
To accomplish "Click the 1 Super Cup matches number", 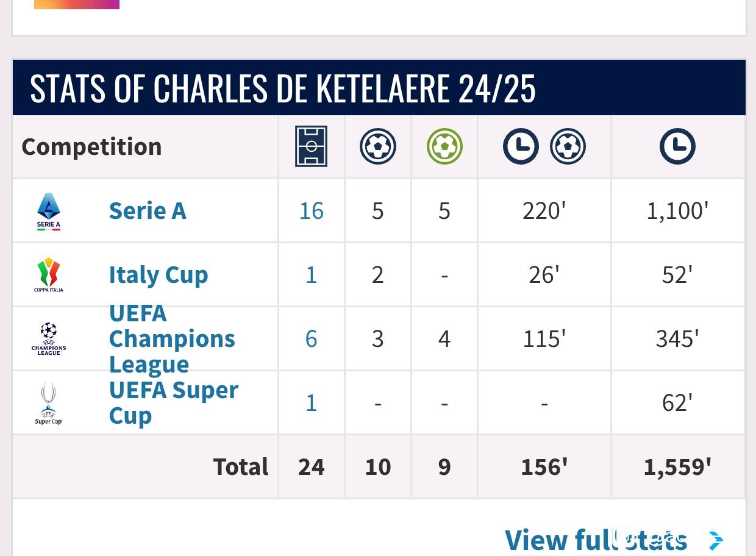I will point(311,402).
